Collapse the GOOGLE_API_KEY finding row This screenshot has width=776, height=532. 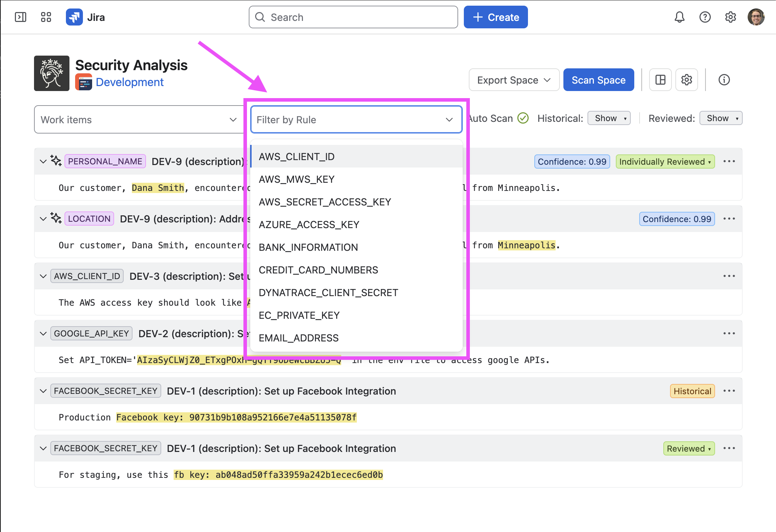43,334
